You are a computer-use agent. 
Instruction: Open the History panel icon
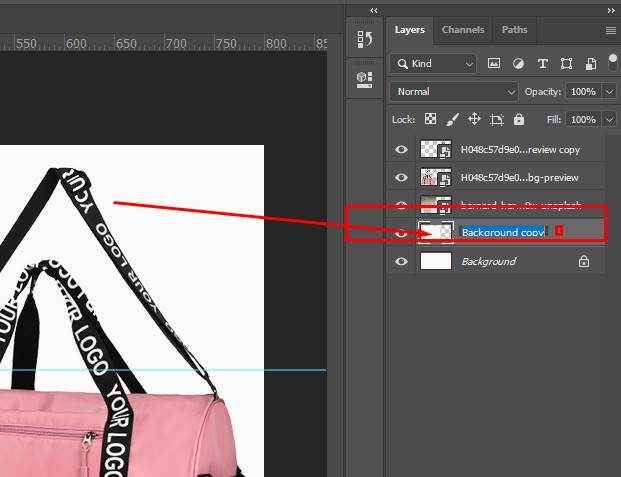click(364, 40)
